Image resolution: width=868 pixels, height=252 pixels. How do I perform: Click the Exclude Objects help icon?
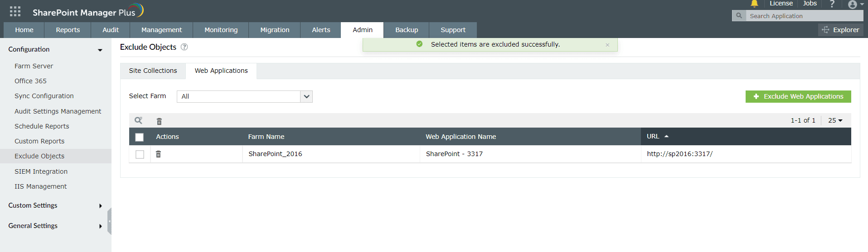[184, 47]
